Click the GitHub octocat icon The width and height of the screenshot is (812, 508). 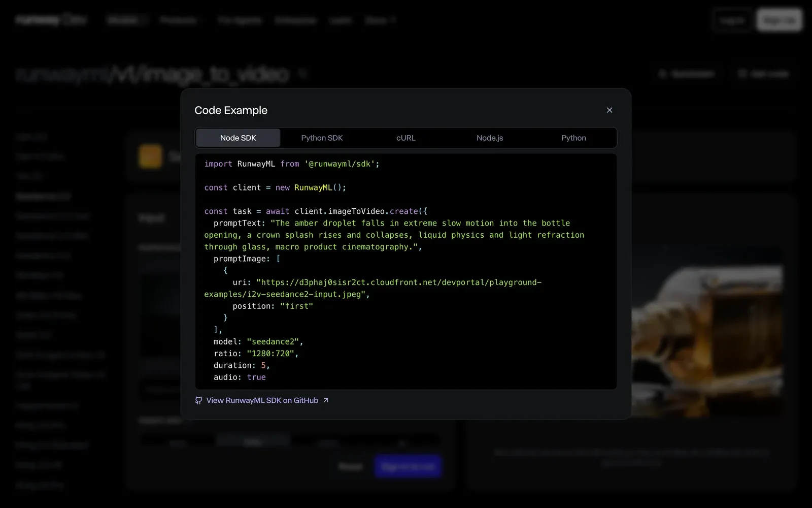click(x=198, y=400)
